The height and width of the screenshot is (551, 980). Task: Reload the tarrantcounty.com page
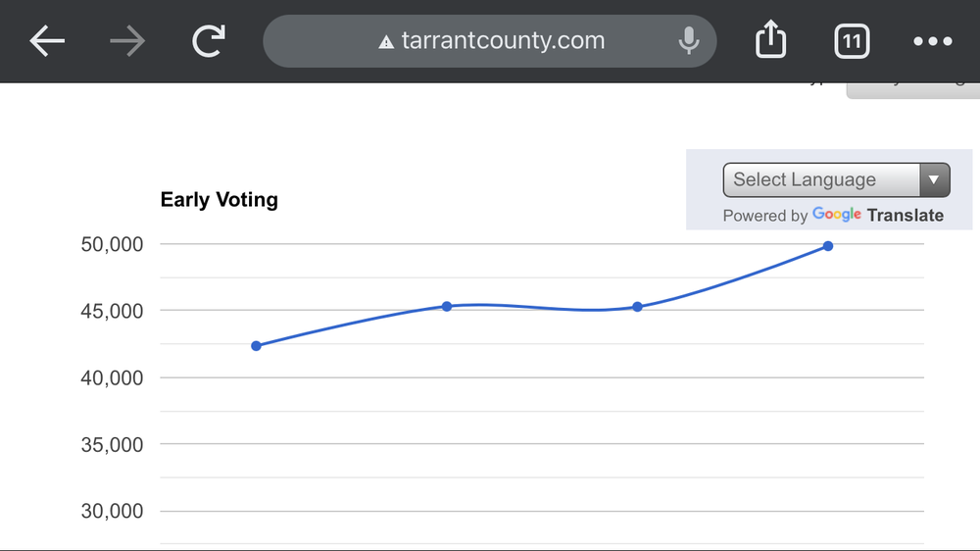208,41
